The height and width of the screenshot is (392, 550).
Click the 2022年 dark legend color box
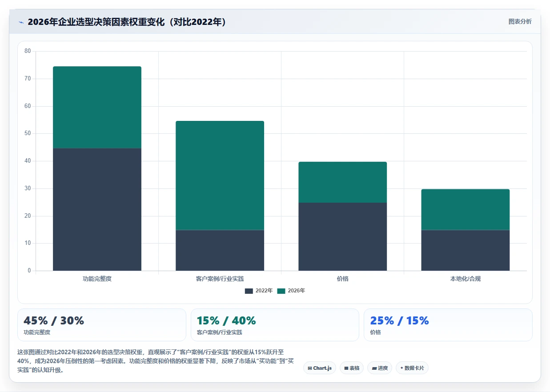click(x=249, y=291)
